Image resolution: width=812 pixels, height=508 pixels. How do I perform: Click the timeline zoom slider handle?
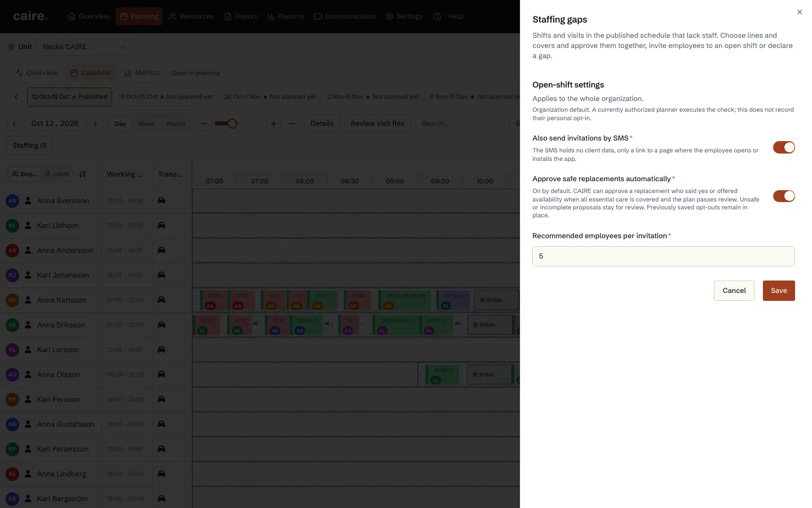232,124
